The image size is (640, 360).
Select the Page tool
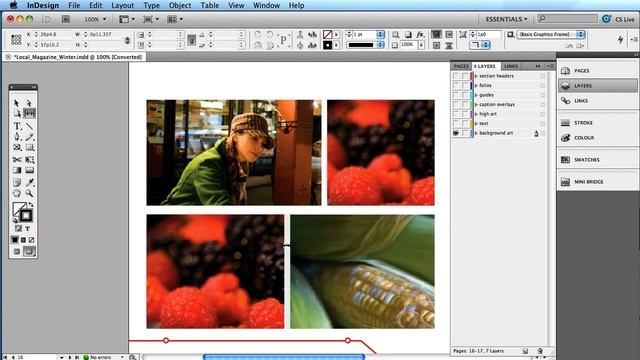click(x=17, y=113)
